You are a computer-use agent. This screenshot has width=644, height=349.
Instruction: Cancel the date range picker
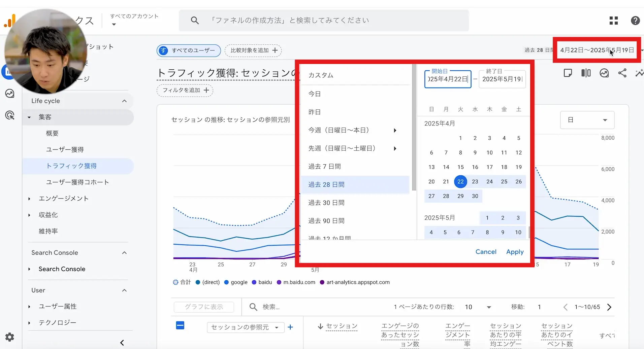(486, 252)
